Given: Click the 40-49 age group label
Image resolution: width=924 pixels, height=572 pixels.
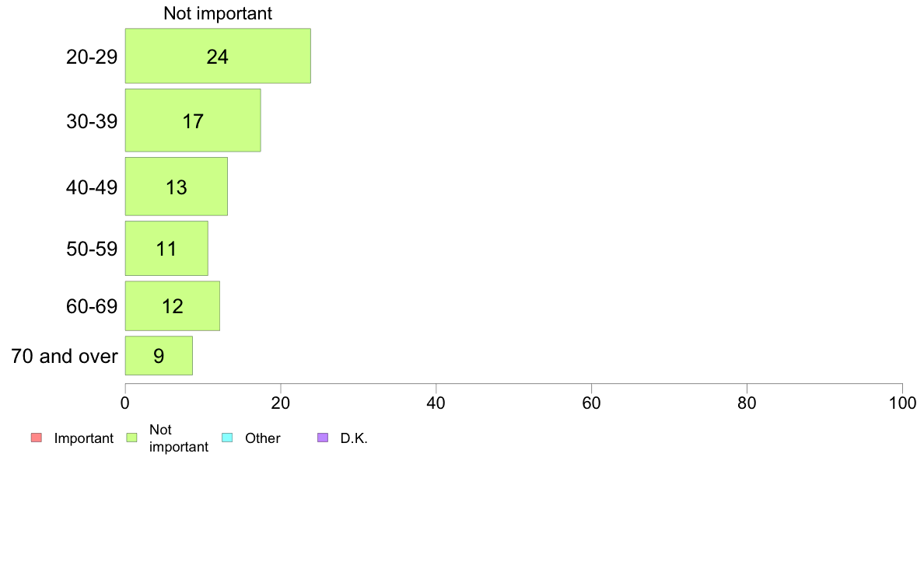Looking at the screenshot, I should tap(92, 187).
